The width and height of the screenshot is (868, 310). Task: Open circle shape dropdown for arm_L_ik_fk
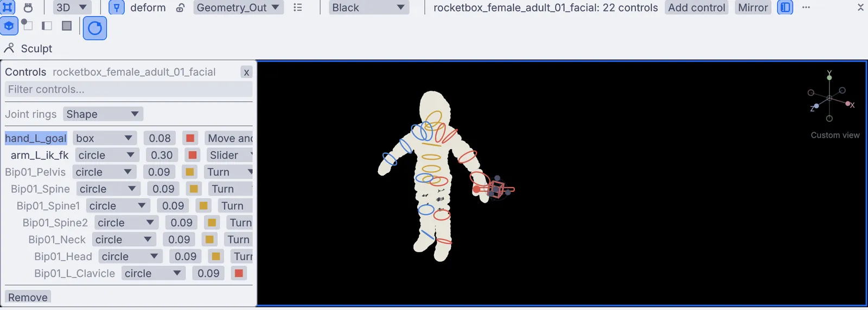pyautogui.click(x=106, y=155)
